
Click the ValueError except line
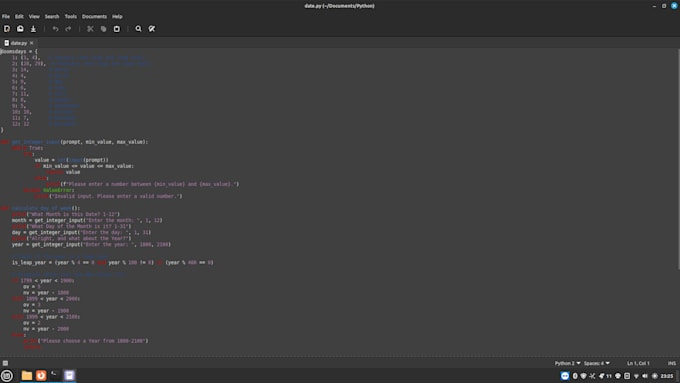(49, 190)
